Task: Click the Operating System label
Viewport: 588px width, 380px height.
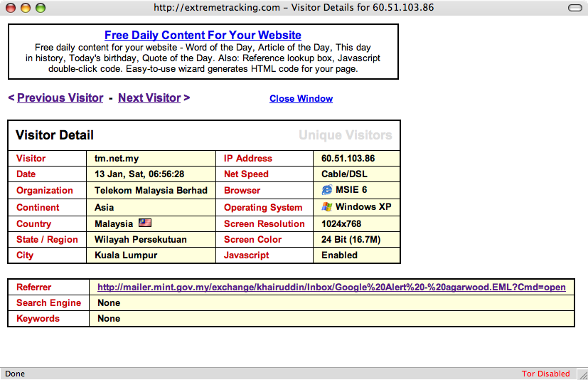Action: tap(263, 207)
